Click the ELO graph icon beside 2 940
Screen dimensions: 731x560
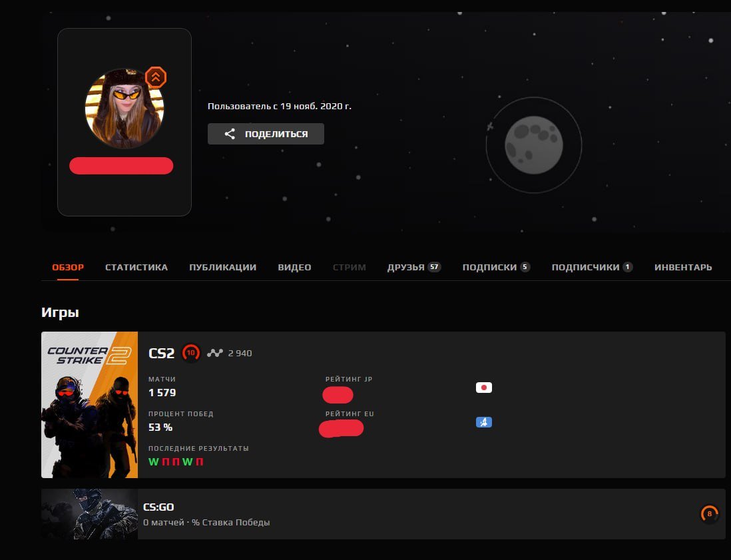tap(214, 353)
